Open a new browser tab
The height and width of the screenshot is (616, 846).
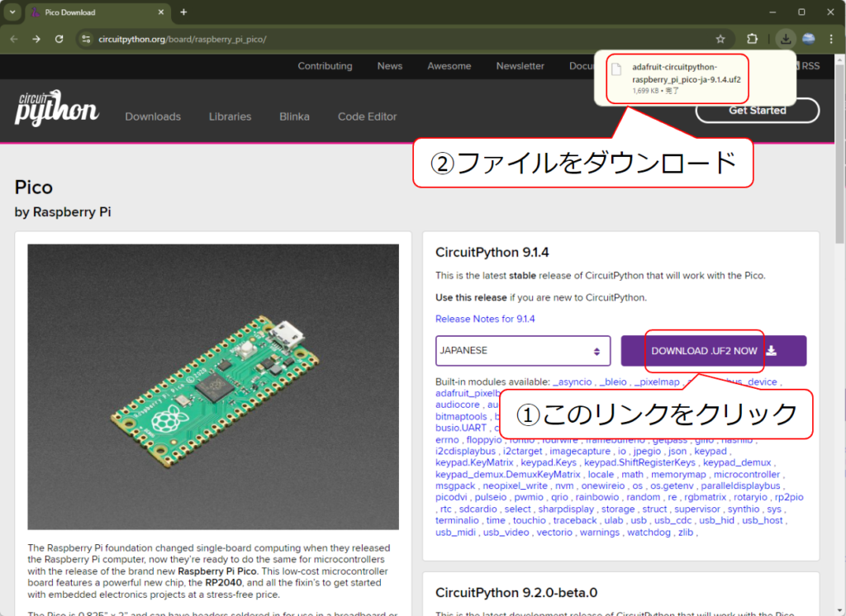pyautogui.click(x=183, y=12)
